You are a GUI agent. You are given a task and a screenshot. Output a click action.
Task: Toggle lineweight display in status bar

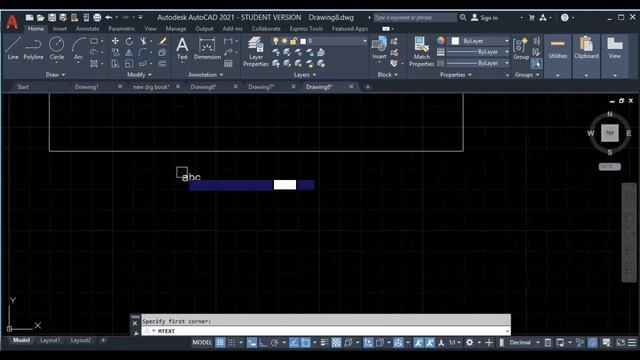coord(324,343)
